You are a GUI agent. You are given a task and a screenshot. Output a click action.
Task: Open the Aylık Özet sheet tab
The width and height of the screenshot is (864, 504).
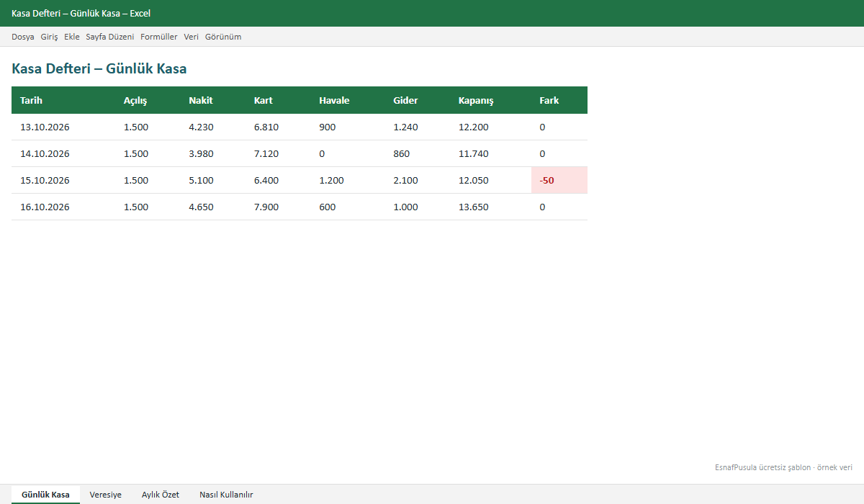[x=161, y=495]
